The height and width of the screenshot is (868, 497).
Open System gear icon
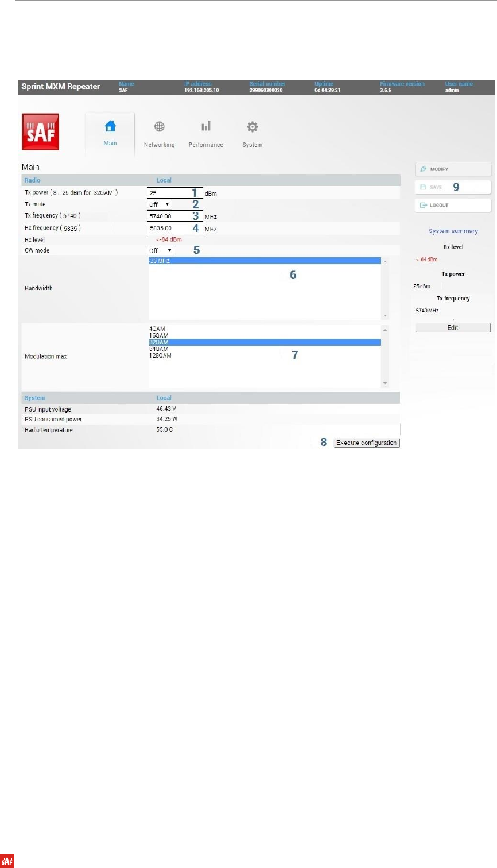[x=252, y=127]
